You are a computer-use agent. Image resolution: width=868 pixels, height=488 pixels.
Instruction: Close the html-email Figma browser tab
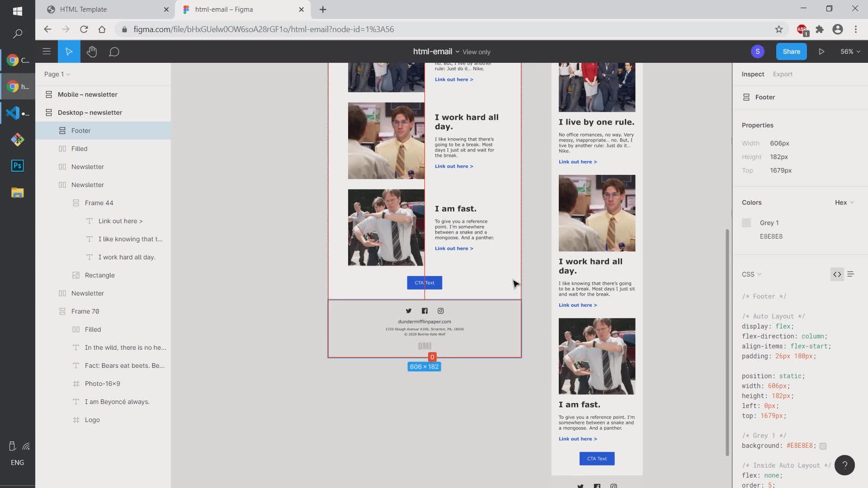coord(302,9)
